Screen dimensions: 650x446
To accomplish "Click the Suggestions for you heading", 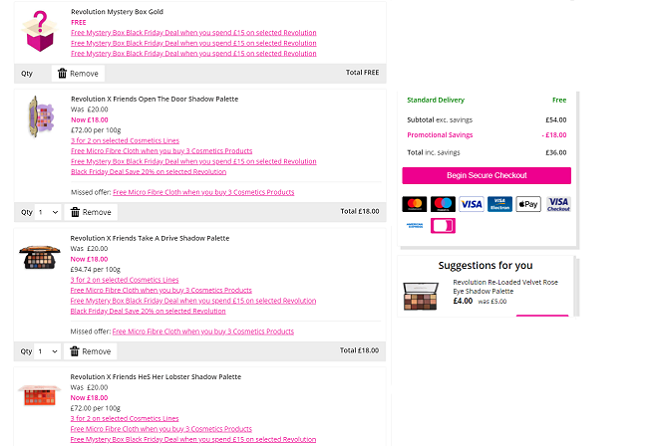I will tap(485, 265).
